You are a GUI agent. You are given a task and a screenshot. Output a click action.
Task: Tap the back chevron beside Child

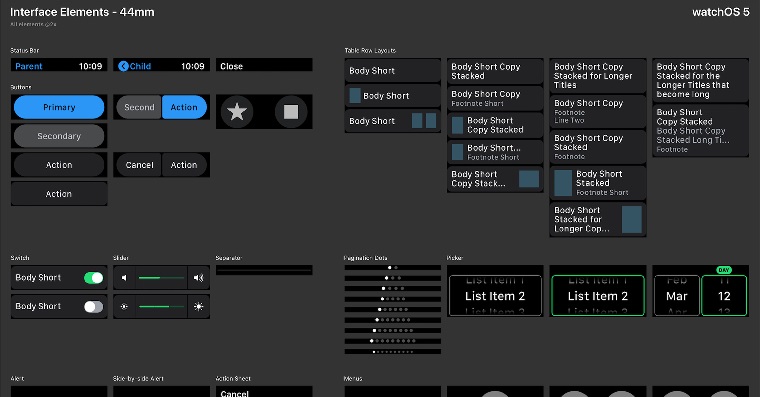(123, 66)
